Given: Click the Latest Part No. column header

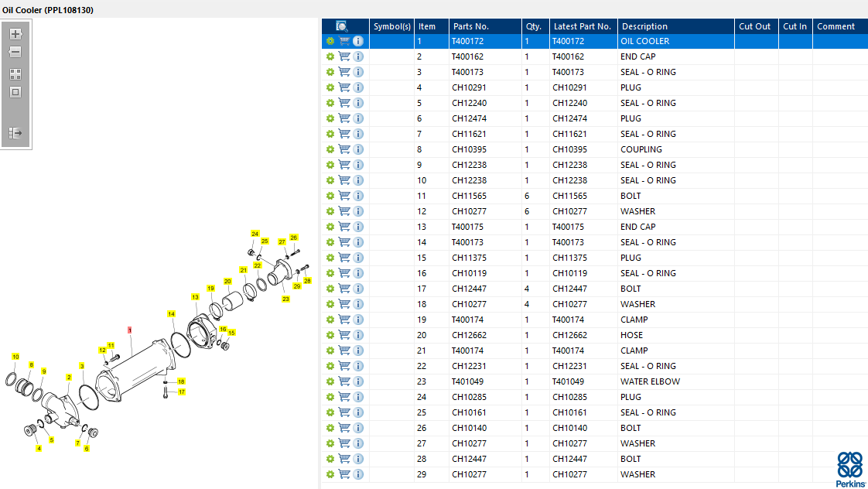Looking at the screenshot, I should click(x=583, y=26).
